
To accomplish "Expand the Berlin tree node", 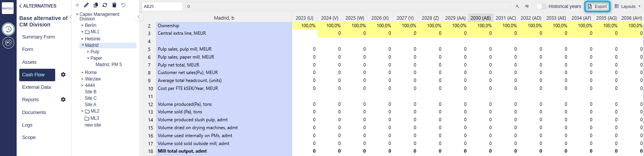I will [82, 25].
